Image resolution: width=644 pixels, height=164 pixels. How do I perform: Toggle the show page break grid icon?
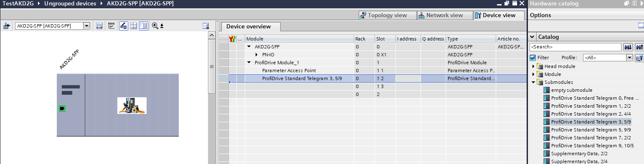coord(134,26)
